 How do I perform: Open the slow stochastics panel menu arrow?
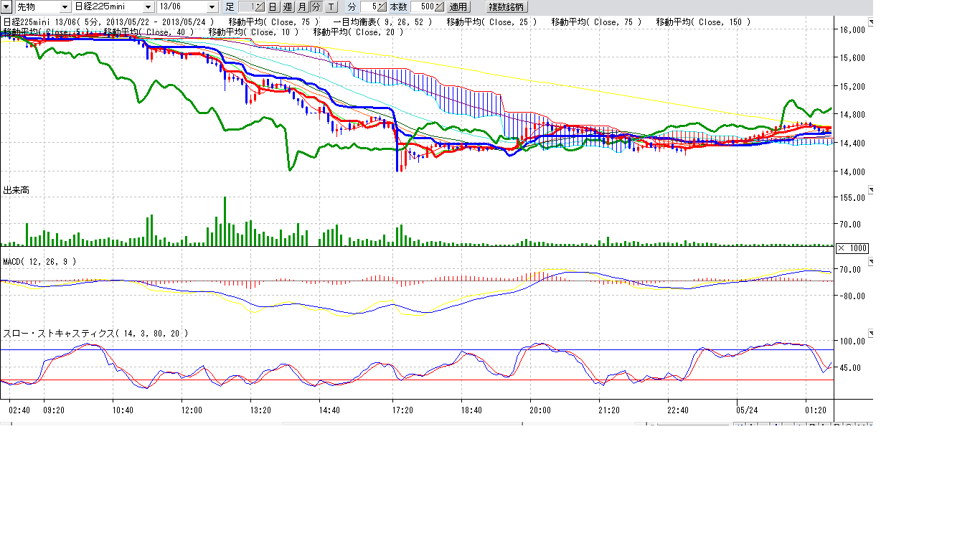[x=872, y=334]
